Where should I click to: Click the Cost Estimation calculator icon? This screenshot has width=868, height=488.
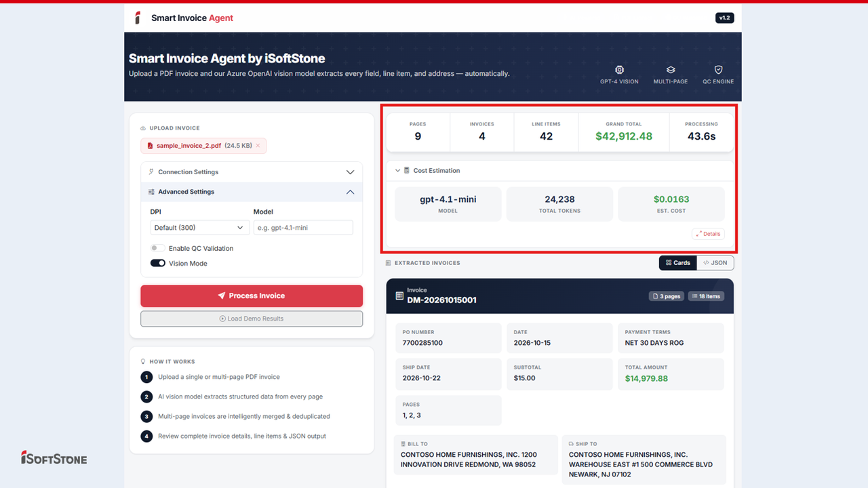406,171
